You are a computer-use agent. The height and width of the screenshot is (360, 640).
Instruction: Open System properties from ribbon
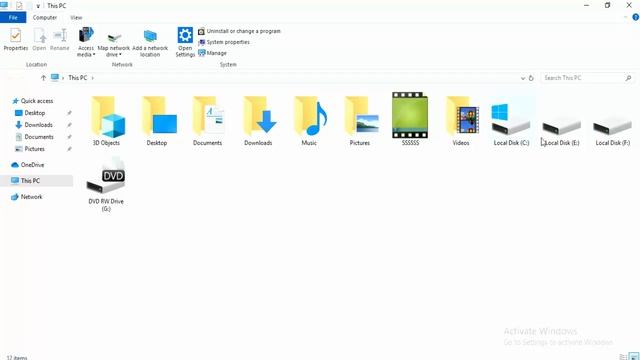(x=224, y=42)
